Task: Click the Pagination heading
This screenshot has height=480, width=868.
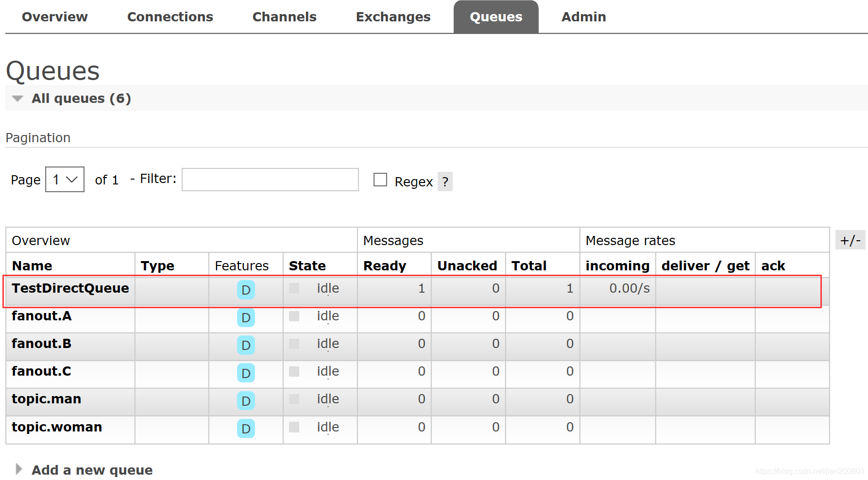Action: 38,138
